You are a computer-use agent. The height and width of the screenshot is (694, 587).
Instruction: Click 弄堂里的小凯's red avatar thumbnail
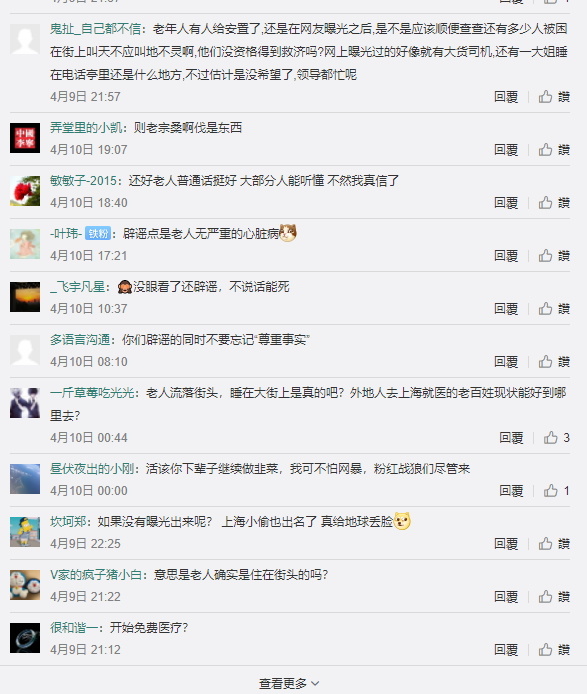[x=25, y=138]
